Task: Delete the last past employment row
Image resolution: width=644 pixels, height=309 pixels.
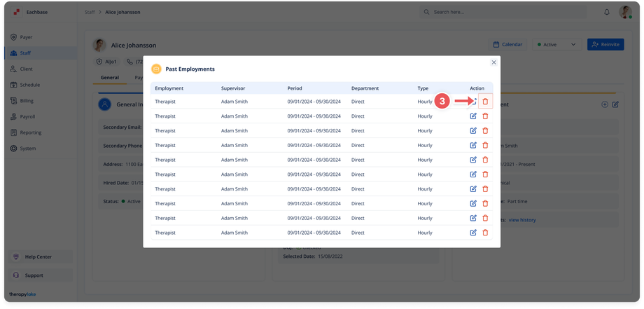Action: 485,233
